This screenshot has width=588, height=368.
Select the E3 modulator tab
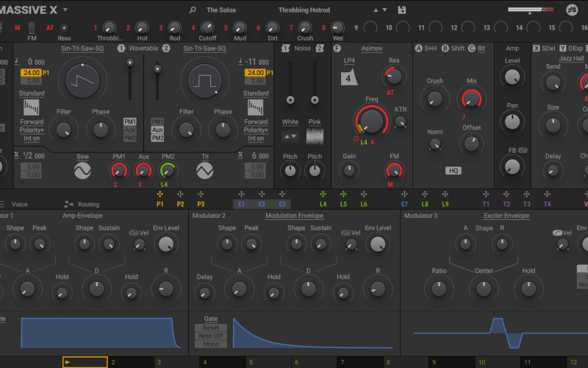282,205
